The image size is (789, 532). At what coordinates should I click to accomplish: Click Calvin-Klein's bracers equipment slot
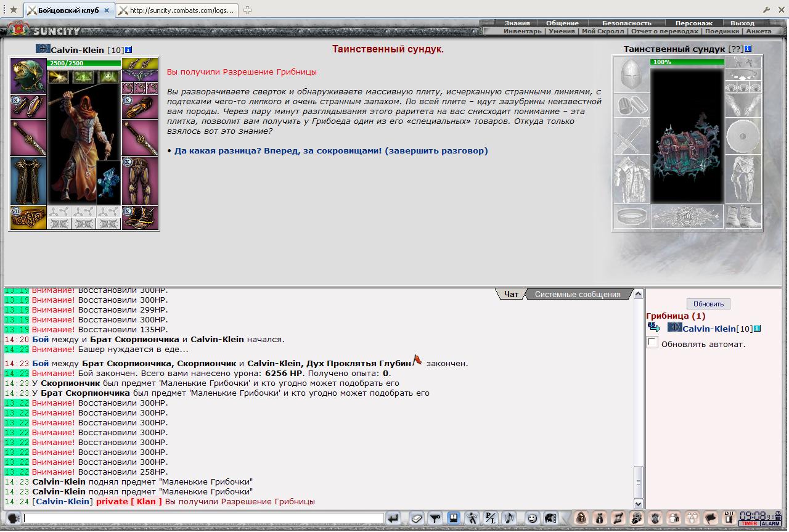pyautogui.click(x=28, y=107)
